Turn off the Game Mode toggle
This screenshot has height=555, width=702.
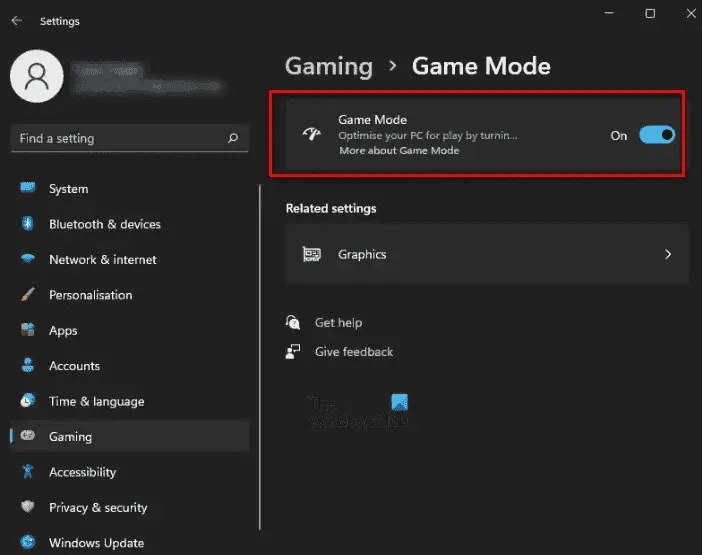click(657, 135)
